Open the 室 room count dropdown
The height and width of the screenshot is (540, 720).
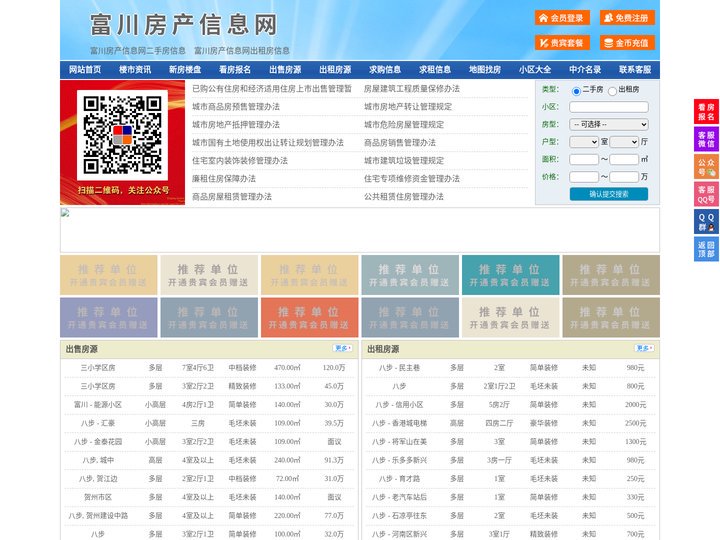click(x=584, y=142)
